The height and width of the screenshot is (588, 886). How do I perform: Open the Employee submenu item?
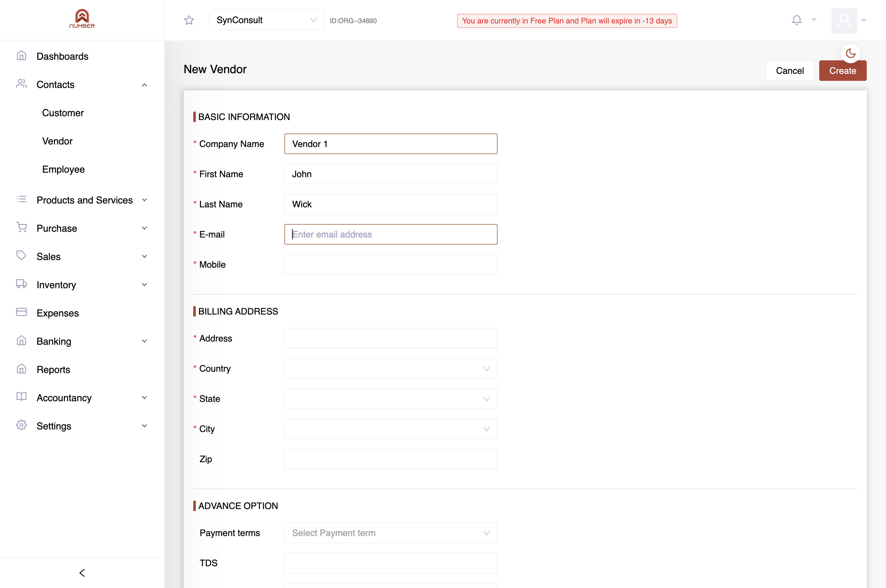[63, 169]
